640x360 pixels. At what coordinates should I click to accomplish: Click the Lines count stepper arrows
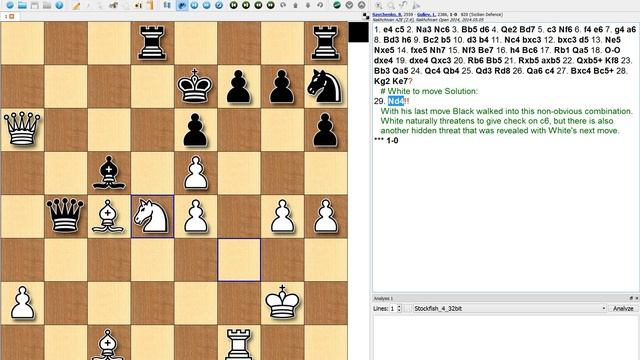(x=400, y=309)
